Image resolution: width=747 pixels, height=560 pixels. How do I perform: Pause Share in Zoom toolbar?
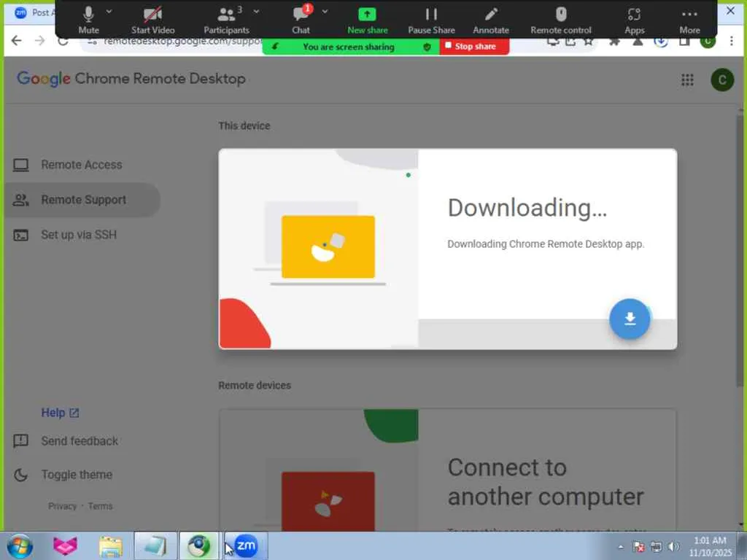pos(431,20)
